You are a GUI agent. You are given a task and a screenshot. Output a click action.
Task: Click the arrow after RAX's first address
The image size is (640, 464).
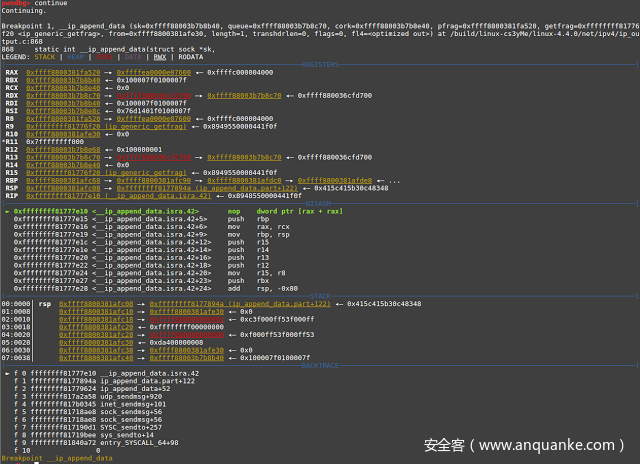tap(107, 73)
